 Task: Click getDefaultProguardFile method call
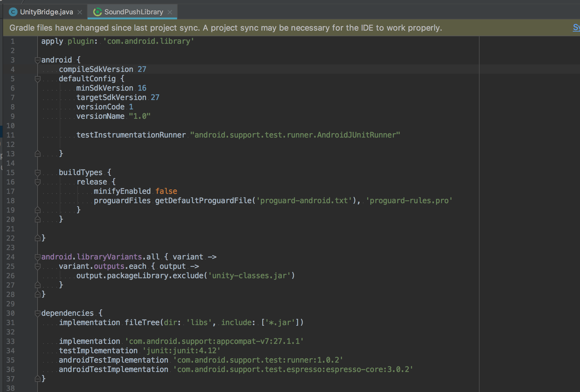click(x=203, y=201)
